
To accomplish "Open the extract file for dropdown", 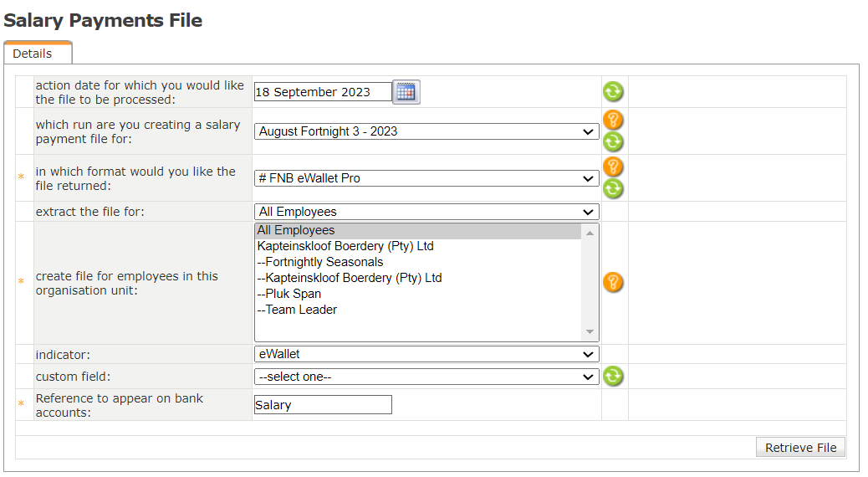I will pyautogui.click(x=426, y=212).
